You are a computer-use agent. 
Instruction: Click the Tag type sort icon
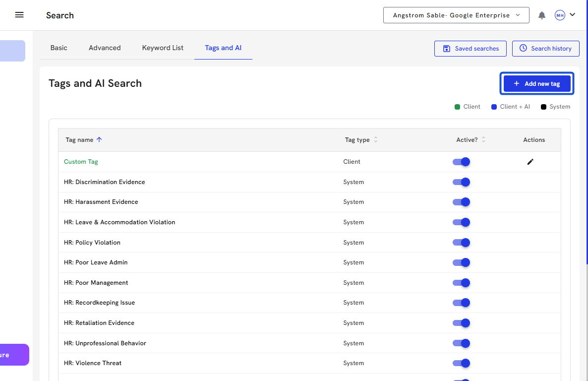(x=376, y=140)
